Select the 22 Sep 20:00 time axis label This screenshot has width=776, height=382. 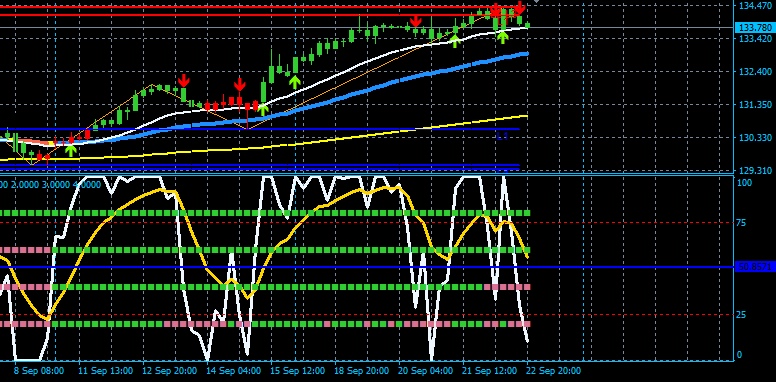click(x=554, y=371)
